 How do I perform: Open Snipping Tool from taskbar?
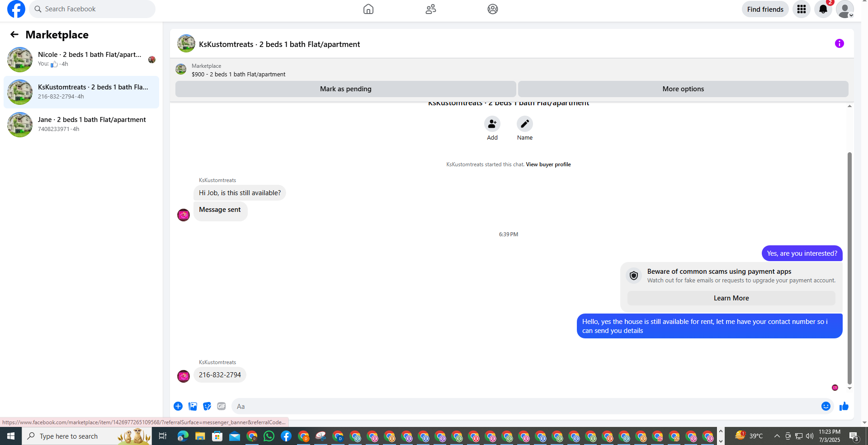(321, 436)
